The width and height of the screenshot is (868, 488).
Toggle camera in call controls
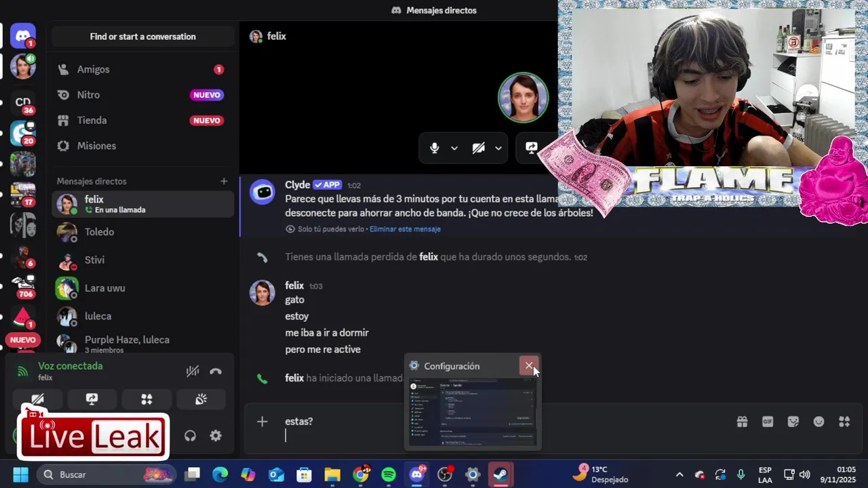tap(479, 148)
